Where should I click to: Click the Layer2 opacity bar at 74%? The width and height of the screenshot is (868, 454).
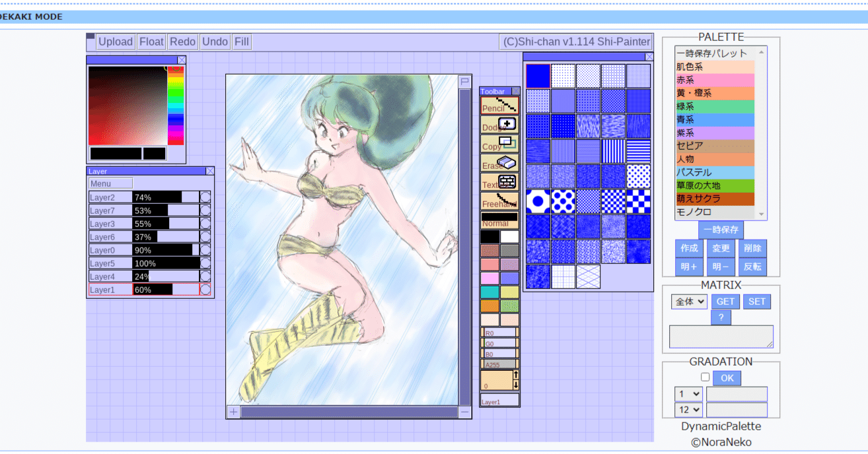click(165, 197)
